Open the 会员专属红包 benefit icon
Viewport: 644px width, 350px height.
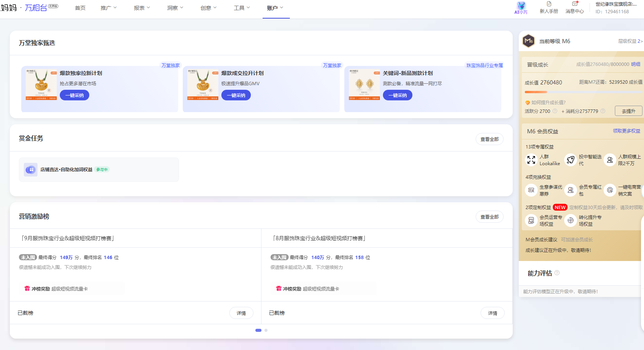pos(571,190)
